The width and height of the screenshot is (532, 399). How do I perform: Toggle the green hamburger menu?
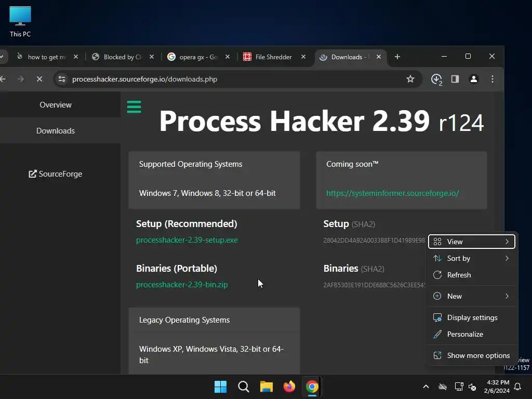(134, 107)
